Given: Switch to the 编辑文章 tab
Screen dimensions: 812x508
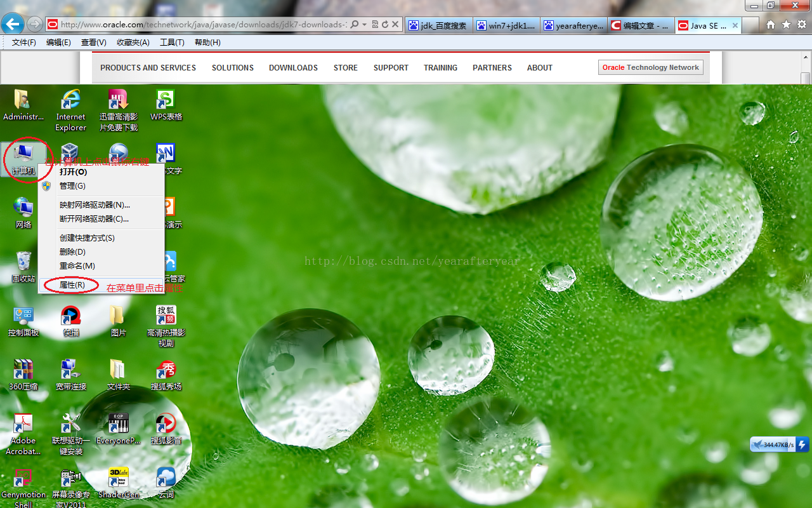Looking at the screenshot, I should pyautogui.click(x=641, y=25).
